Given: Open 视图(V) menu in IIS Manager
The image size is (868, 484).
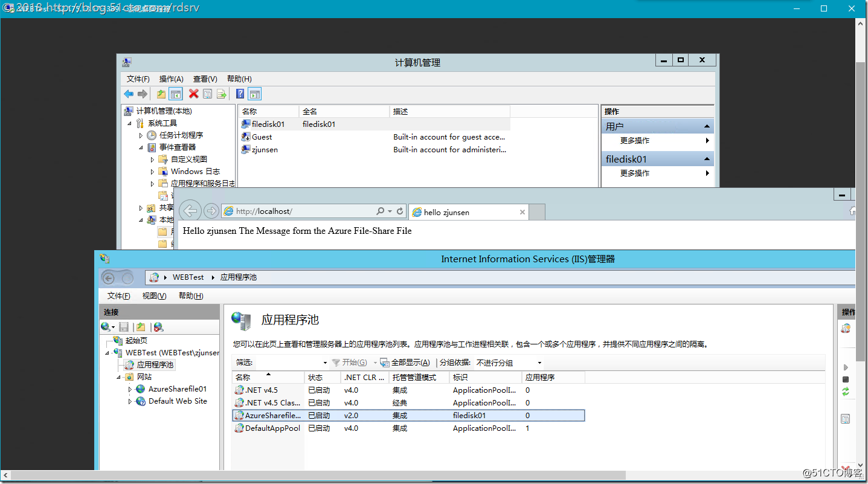Looking at the screenshot, I should [x=154, y=296].
